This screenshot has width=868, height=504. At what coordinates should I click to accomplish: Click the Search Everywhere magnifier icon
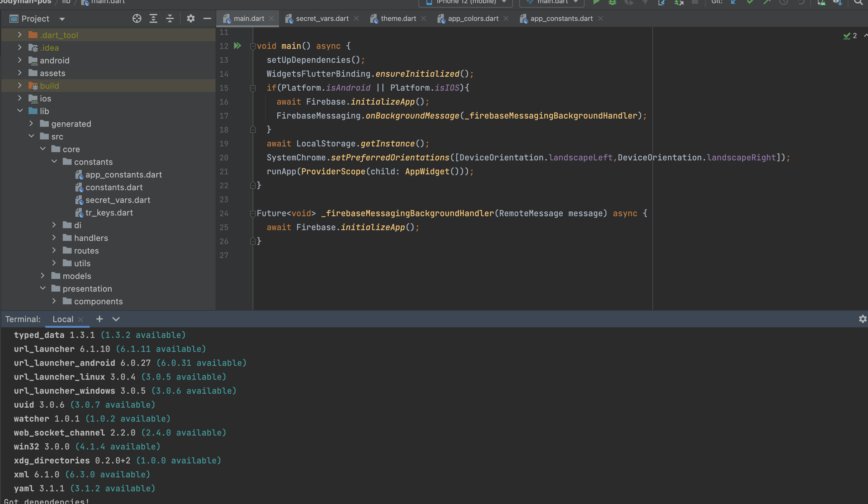click(858, 2)
